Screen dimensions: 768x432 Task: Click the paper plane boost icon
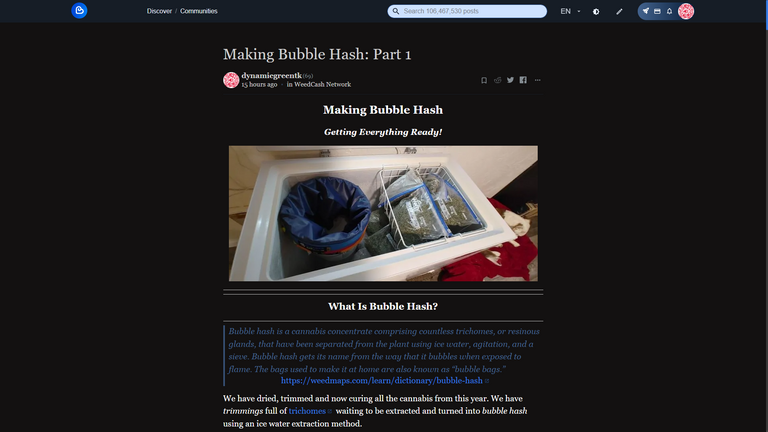point(646,11)
